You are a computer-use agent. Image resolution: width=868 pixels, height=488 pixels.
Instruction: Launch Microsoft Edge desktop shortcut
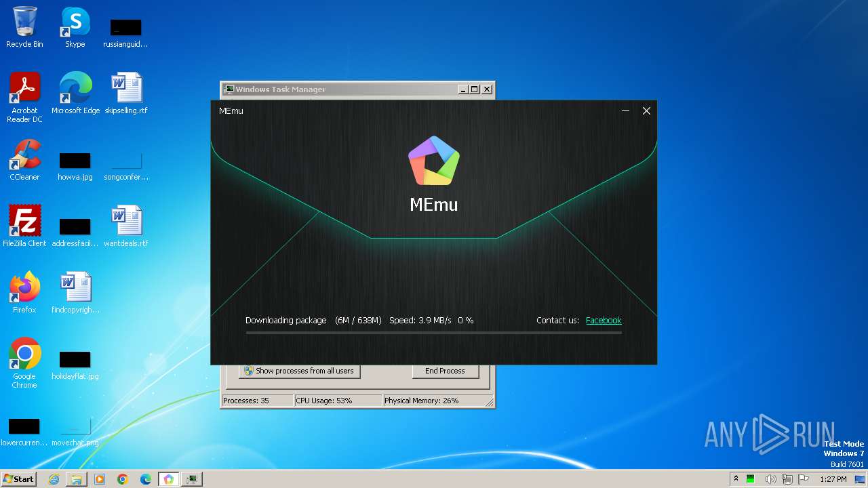(75, 94)
